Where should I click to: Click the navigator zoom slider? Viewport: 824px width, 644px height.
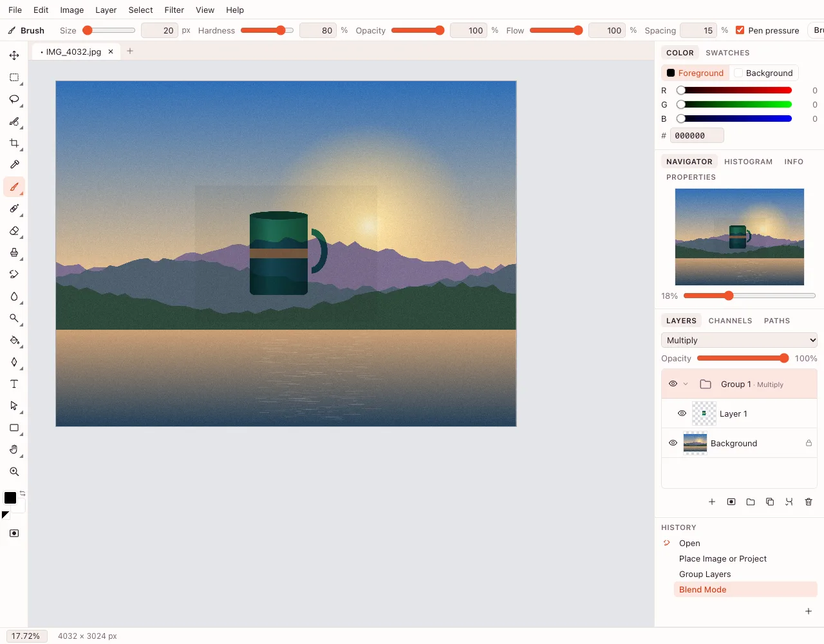coord(749,296)
